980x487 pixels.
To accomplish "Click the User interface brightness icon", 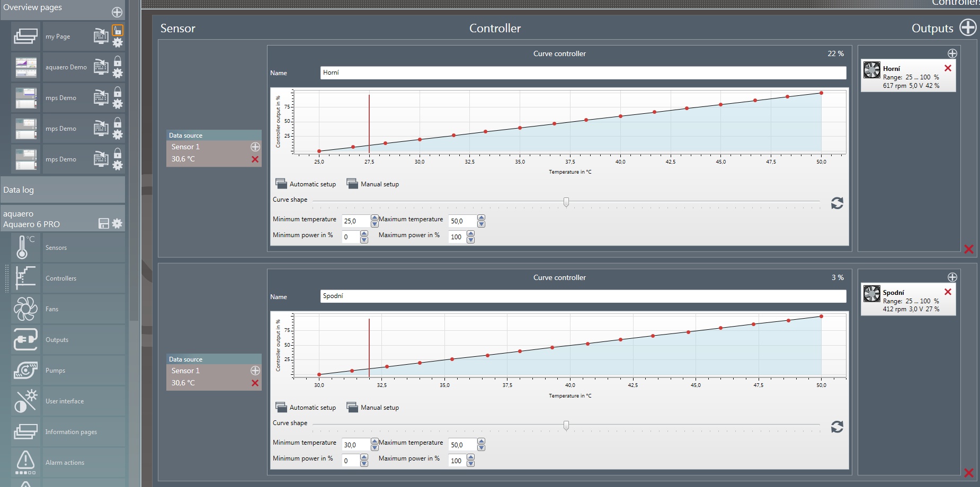I will point(26,401).
